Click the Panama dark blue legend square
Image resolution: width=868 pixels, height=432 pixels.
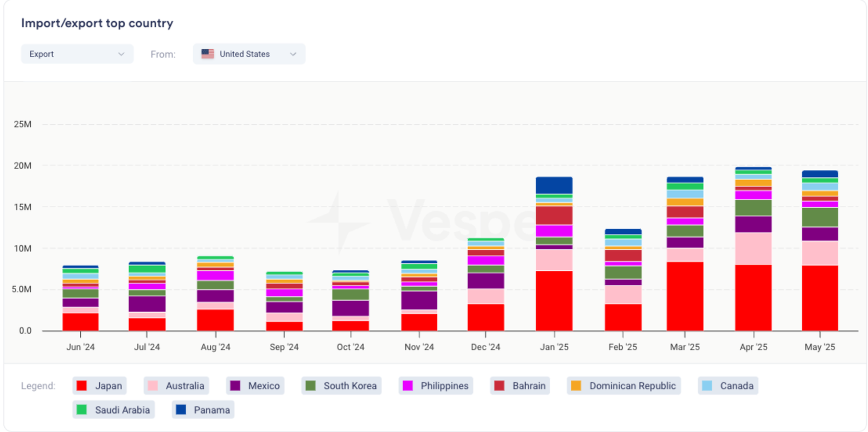click(x=181, y=410)
